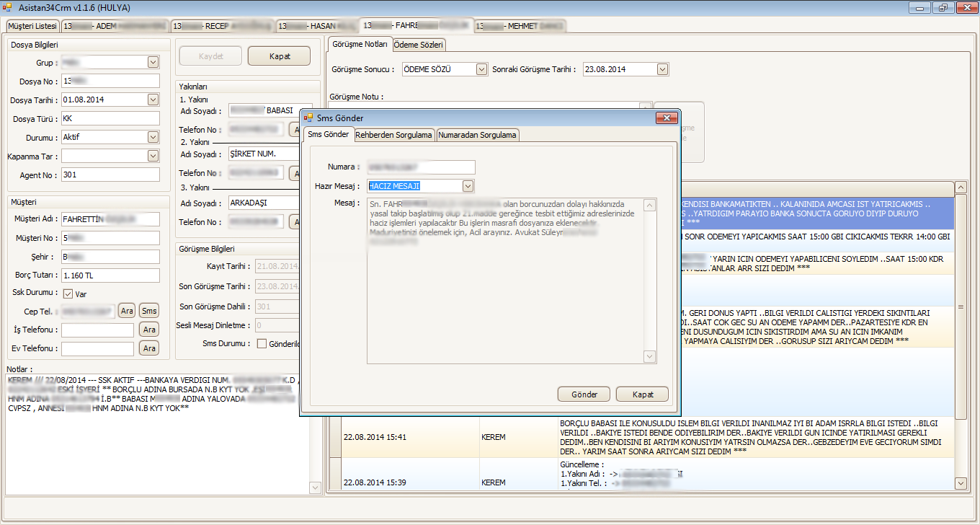Image resolution: width=980 pixels, height=525 pixels.
Task: Click the 2. Yakını ŞİRKET NUM. field
Action: coord(264,154)
